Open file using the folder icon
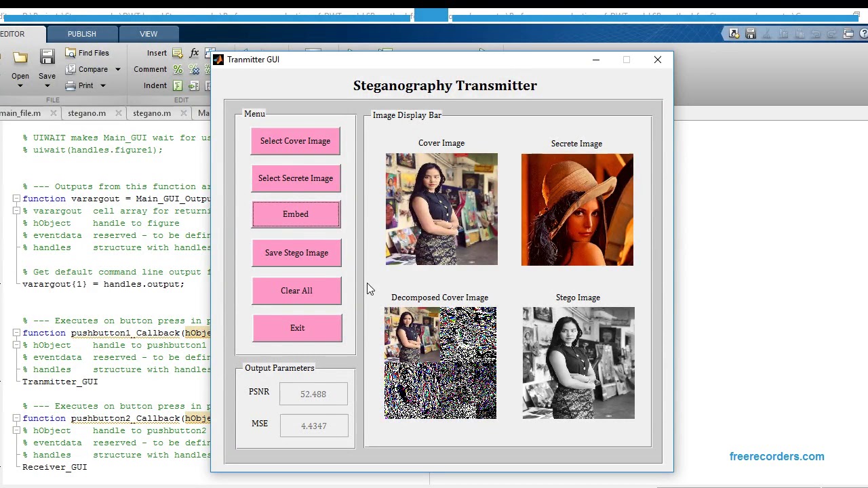Image resolution: width=868 pixels, height=488 pixels. coord(20,58)
